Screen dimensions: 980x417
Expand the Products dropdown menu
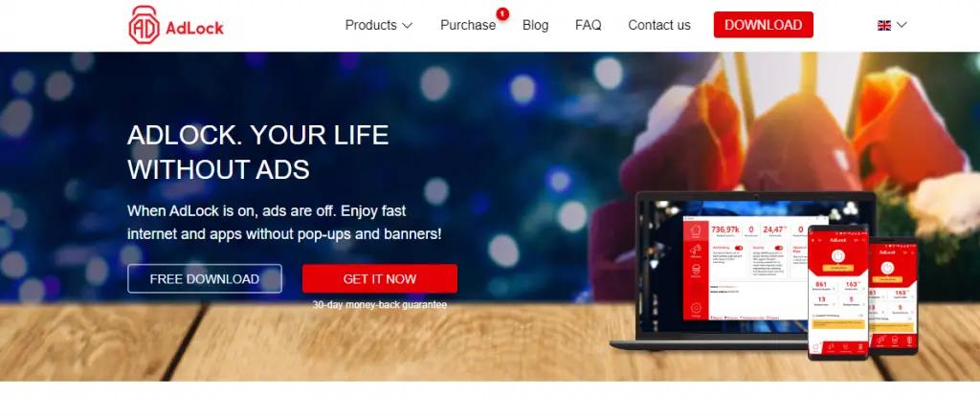(379, 25)
